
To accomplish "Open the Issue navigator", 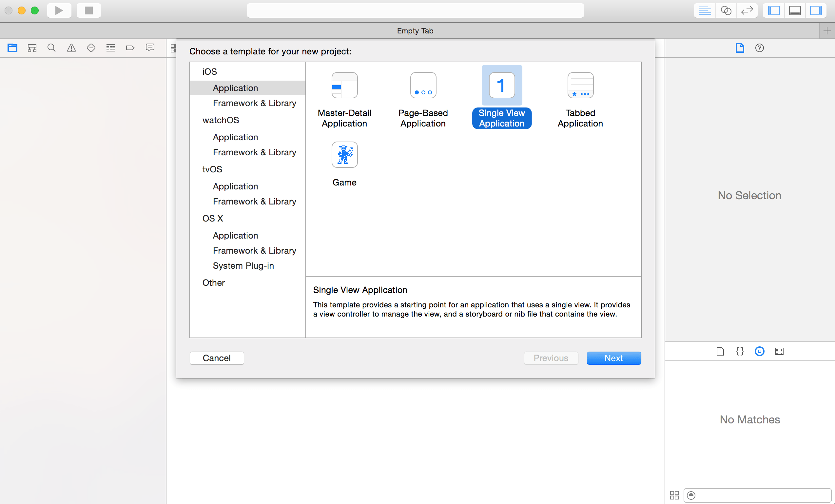I will coord(71,48).
